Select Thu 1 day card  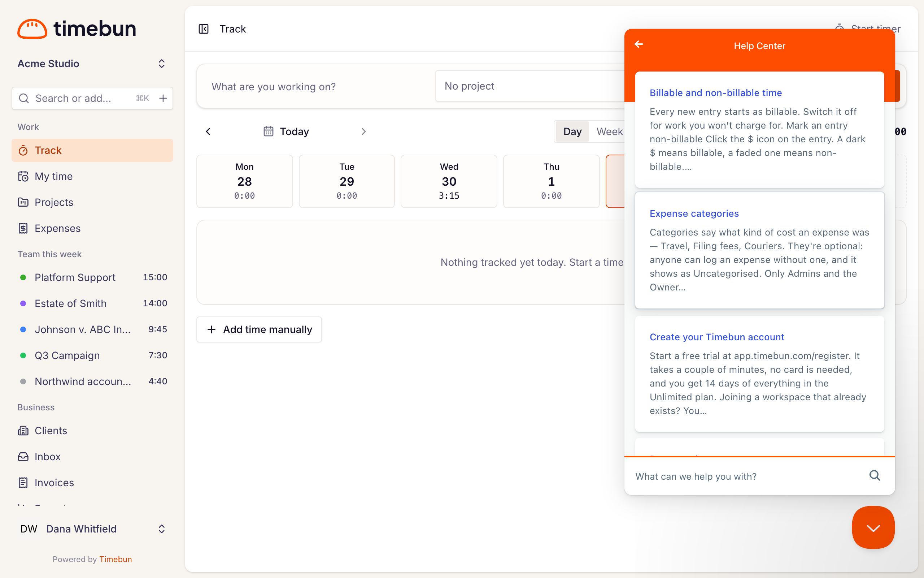552,181
